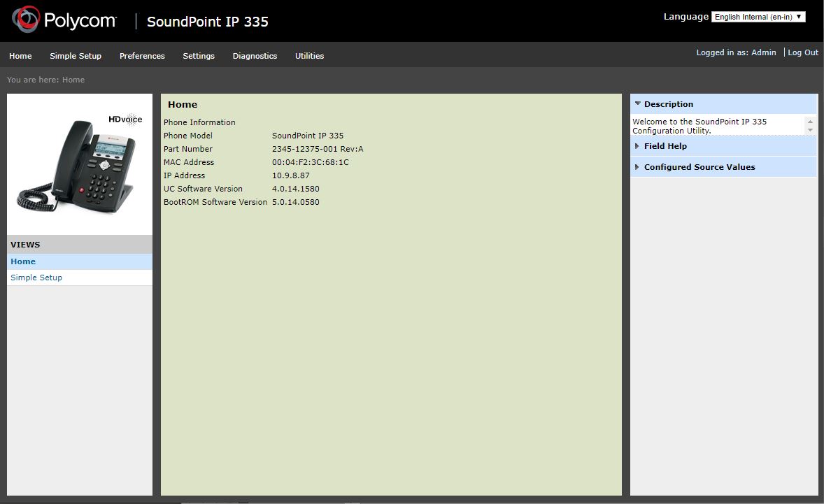Click the HDvoice logo beside the phone
This screenshot has height=504, width=824.
coord(125,119)
